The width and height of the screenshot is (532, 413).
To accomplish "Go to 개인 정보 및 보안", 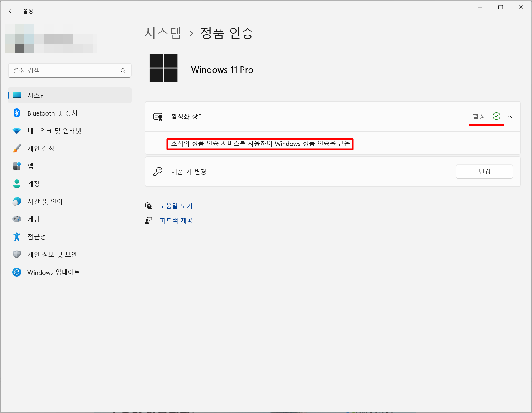I will [x=70, y=254].
